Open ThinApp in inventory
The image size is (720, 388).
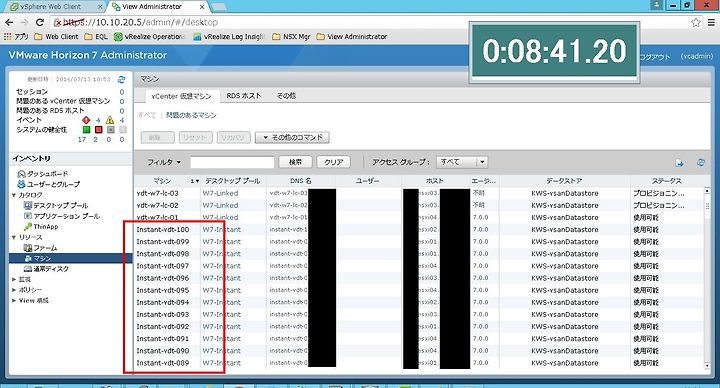click(41, 226)
